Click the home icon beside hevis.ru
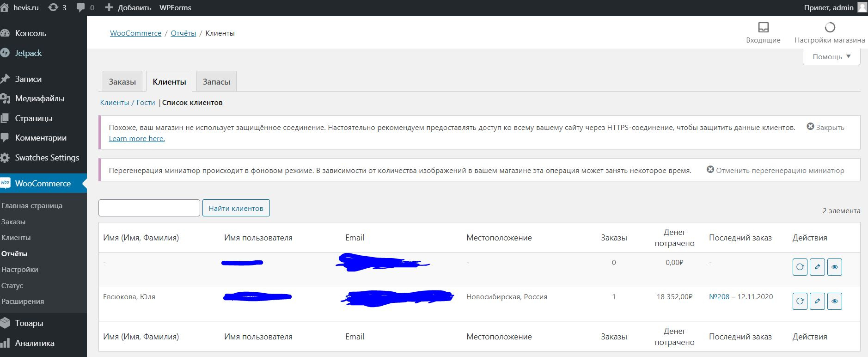The height and width of the screenshot is (357, 868). [4, 7]
